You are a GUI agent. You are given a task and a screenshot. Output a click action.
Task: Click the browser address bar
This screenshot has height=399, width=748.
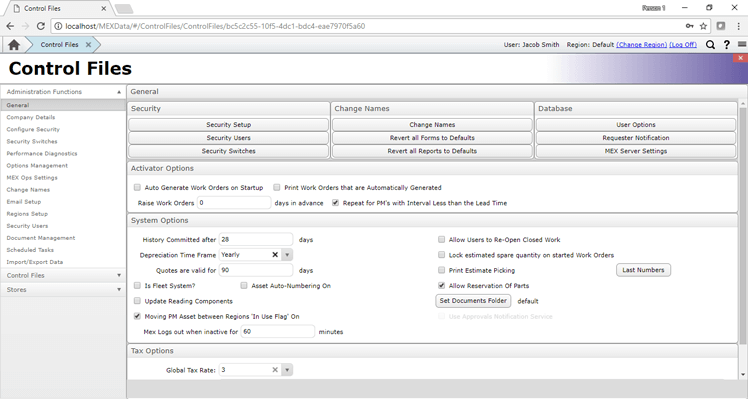pos(372,26)
